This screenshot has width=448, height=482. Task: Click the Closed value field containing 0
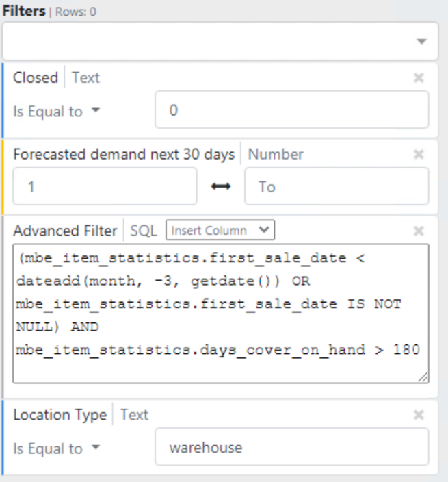tap(291, 110)
